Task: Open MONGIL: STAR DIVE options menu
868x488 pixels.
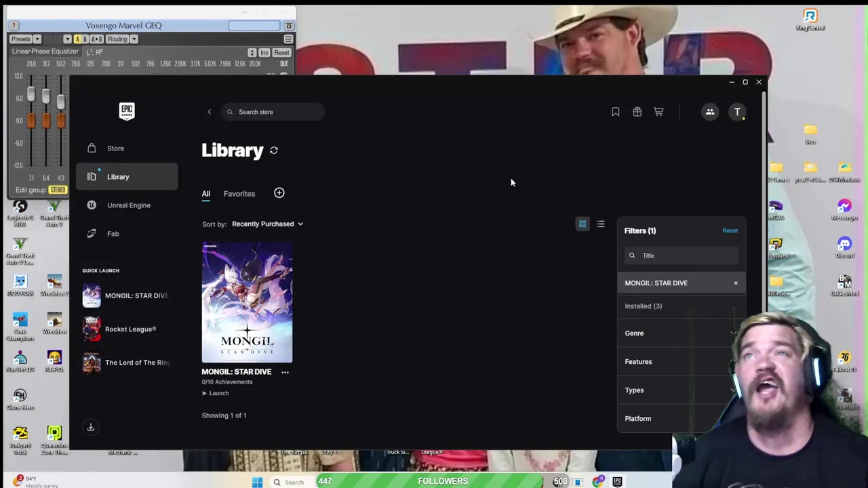Action: click(285, 372)
